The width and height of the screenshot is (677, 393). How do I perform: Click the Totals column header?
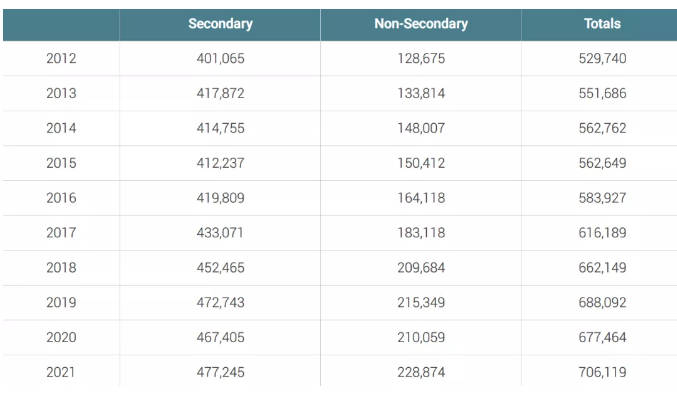coord(602,24)
